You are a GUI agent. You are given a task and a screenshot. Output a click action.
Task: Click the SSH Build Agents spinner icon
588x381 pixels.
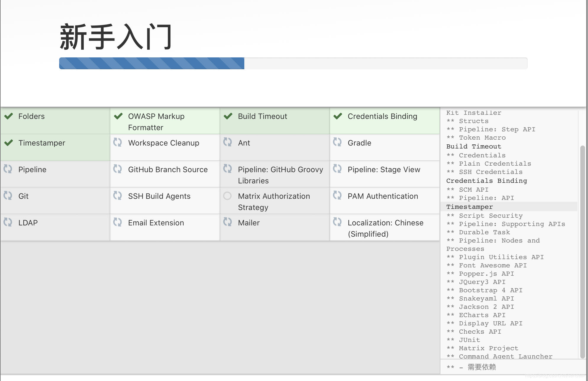click(x=118, y=196)
